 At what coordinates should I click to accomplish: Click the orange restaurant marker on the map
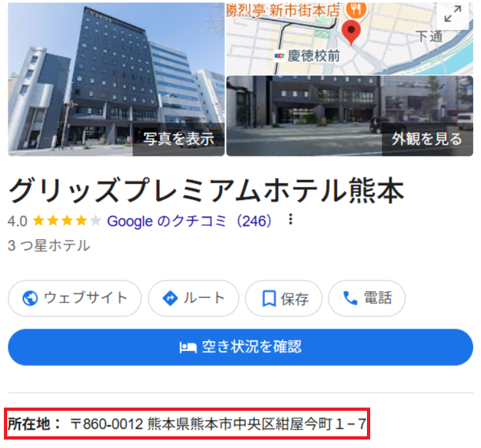(x=356, y=9)
